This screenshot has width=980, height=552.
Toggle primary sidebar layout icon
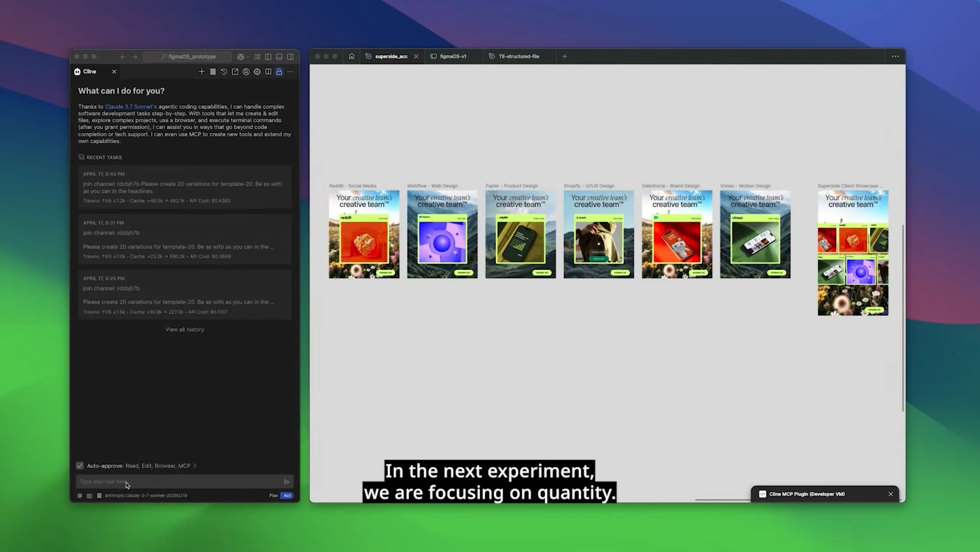click(268, 57)
